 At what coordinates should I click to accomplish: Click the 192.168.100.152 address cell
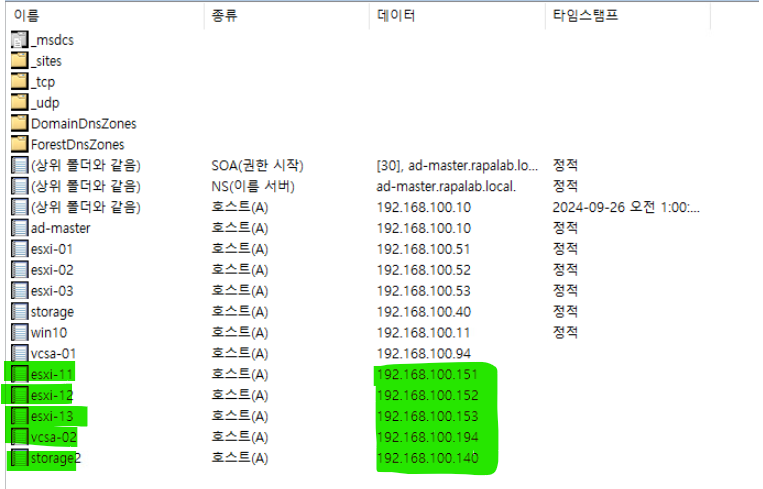point(428,396)
